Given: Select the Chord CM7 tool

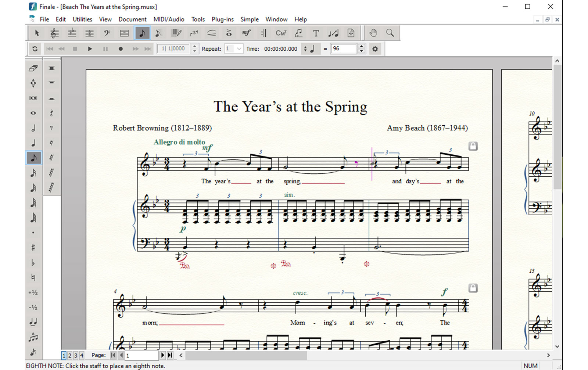Looking at the screenshot, I should coord(281,33).
